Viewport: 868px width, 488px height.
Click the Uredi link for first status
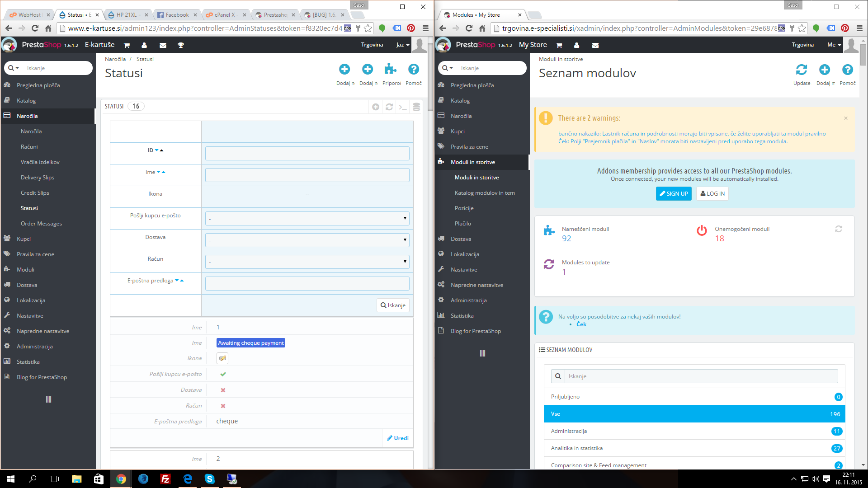pos(398,438)
